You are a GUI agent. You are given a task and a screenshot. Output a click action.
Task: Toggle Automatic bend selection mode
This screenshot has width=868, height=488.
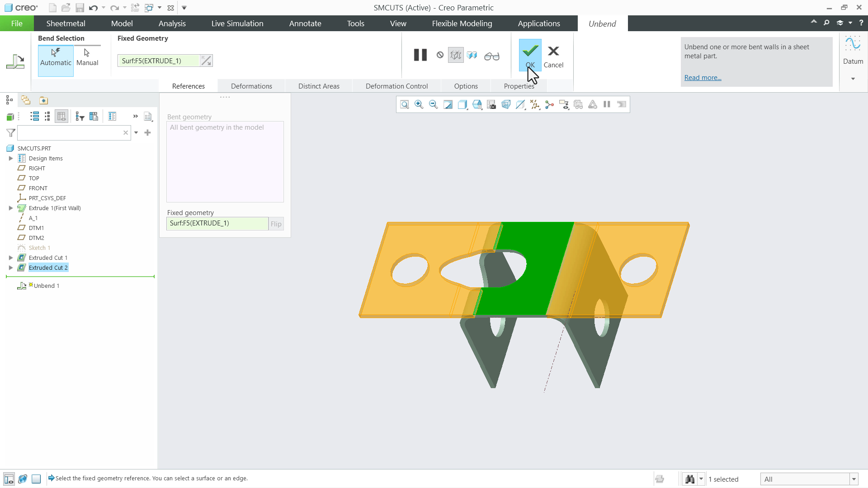(x=55, y=61)
